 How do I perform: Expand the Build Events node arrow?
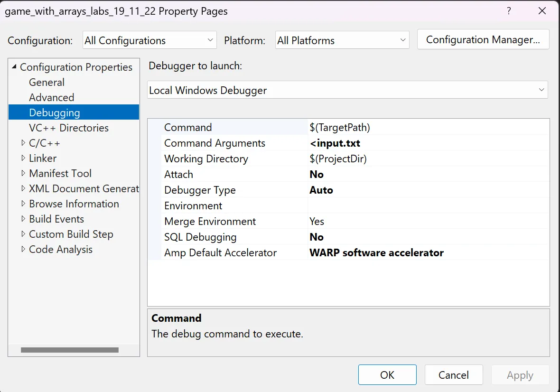click(23, 219)
